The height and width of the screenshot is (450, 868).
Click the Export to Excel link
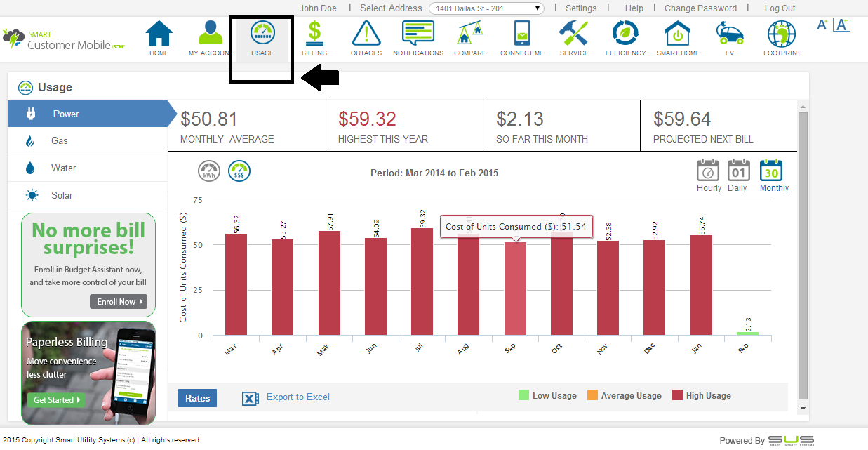click(x=298, y=397)
